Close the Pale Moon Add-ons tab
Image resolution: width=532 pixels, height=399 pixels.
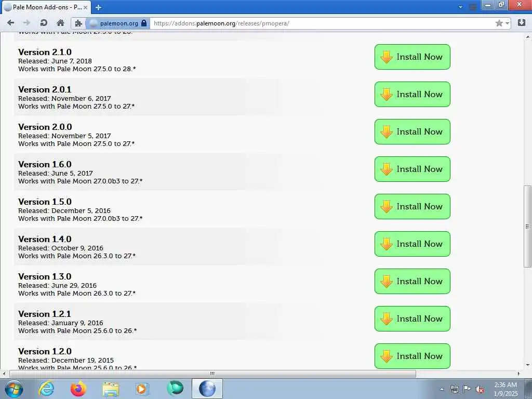pos(86,7)
